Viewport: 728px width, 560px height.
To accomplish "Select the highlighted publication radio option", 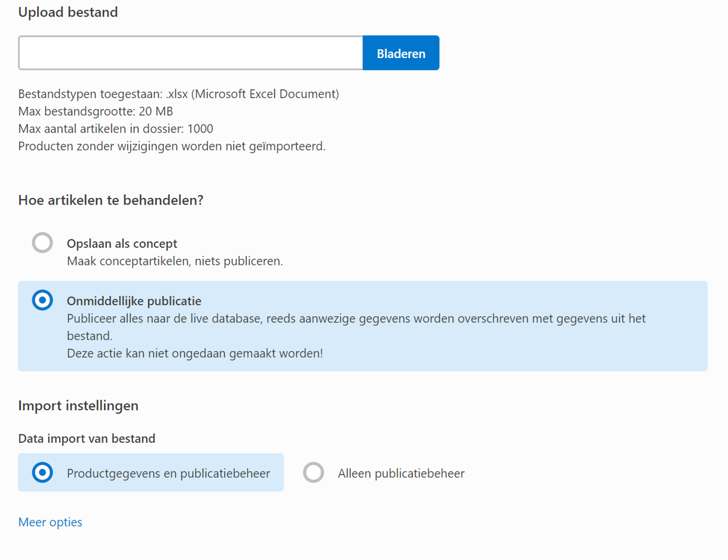I will (x=43, y=301).
